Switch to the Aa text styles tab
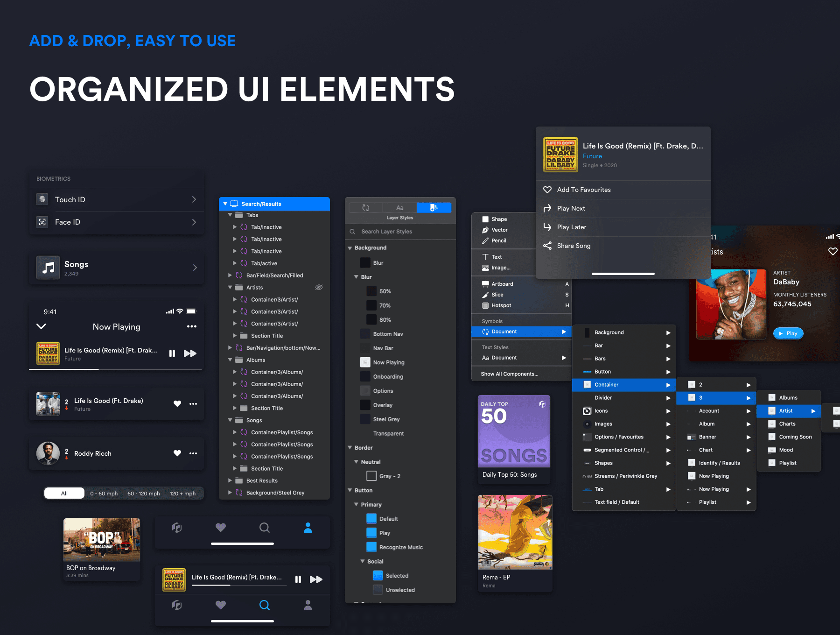 point(400,208)
